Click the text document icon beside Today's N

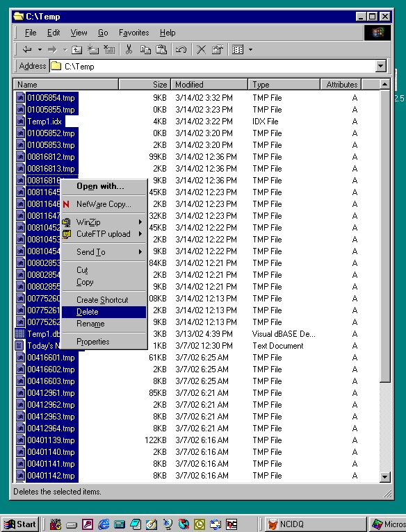coord(20,346)
